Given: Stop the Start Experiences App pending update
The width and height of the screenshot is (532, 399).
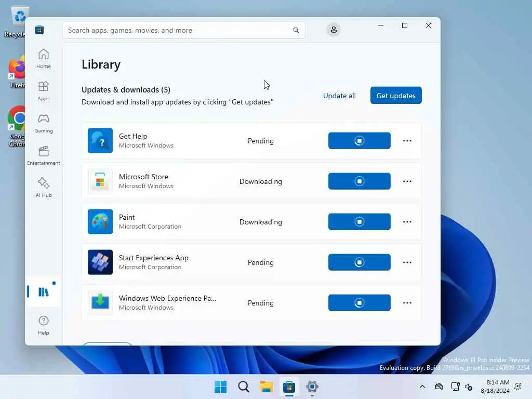Looking at the screenshot, I should coord(360,262).
